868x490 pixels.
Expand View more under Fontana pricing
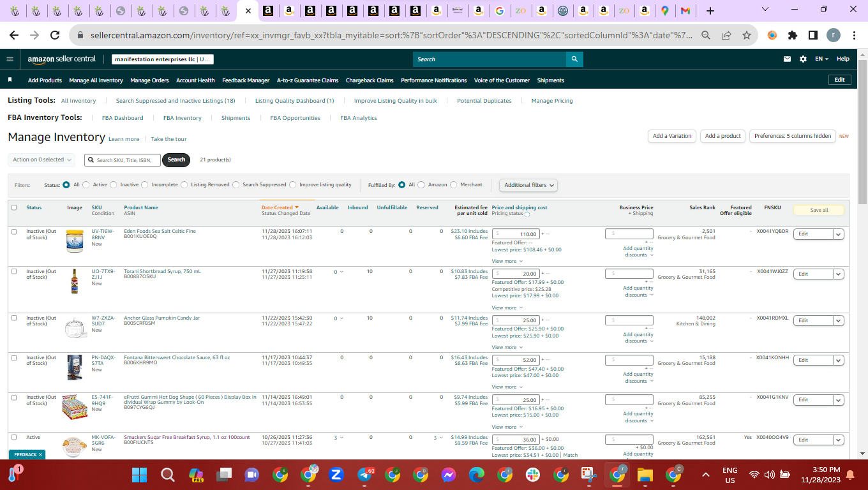507,387
